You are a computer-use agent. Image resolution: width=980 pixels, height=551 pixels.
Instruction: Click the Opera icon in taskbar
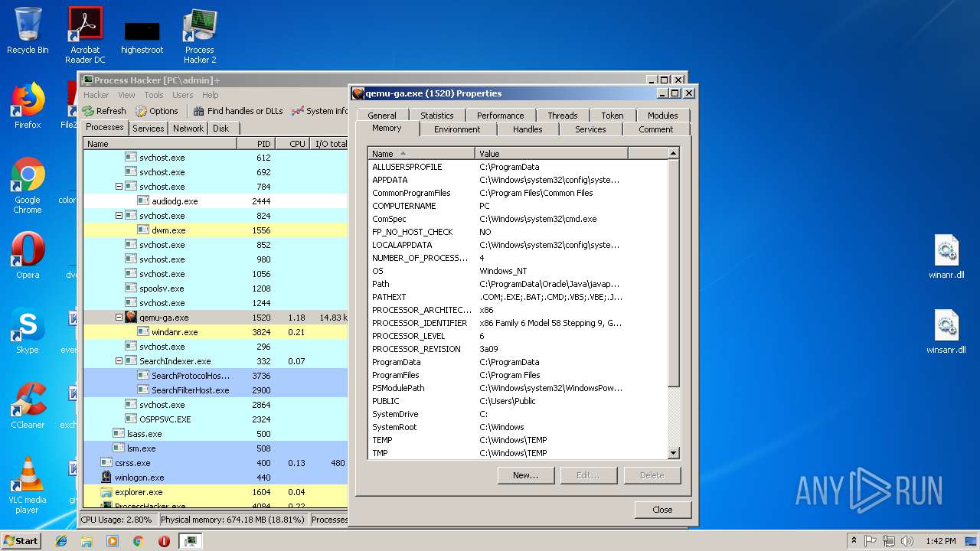click(164, 541)
